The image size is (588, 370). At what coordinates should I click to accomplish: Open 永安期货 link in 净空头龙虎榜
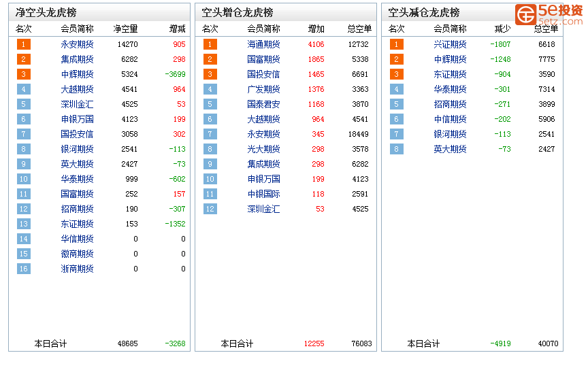pos(77,44)
